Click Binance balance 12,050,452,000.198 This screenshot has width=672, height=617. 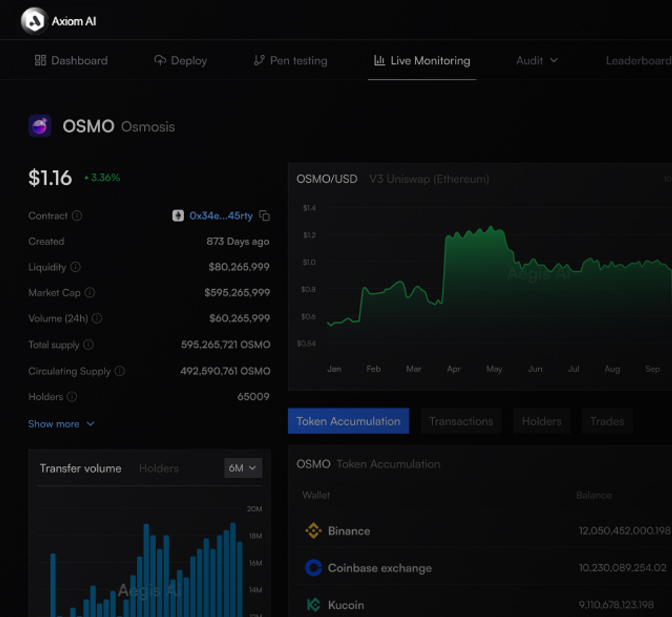click(625, 531)
